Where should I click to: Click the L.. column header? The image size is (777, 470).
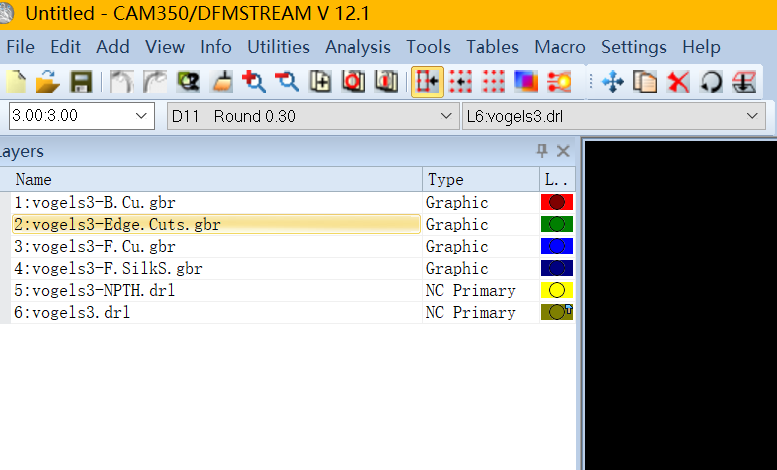tap(557, 179)
